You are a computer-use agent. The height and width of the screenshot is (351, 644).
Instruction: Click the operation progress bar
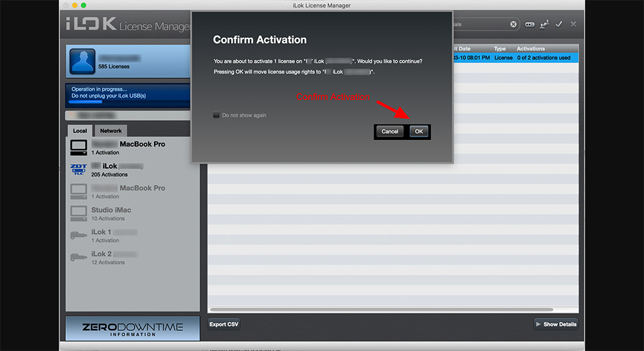click(x=130, y=101)
